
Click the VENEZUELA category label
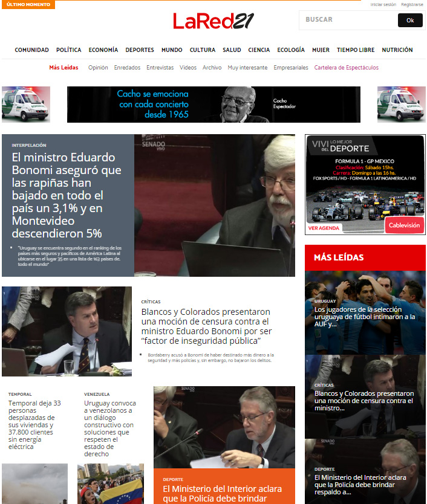pyautogui.click(x=97, y=395)
